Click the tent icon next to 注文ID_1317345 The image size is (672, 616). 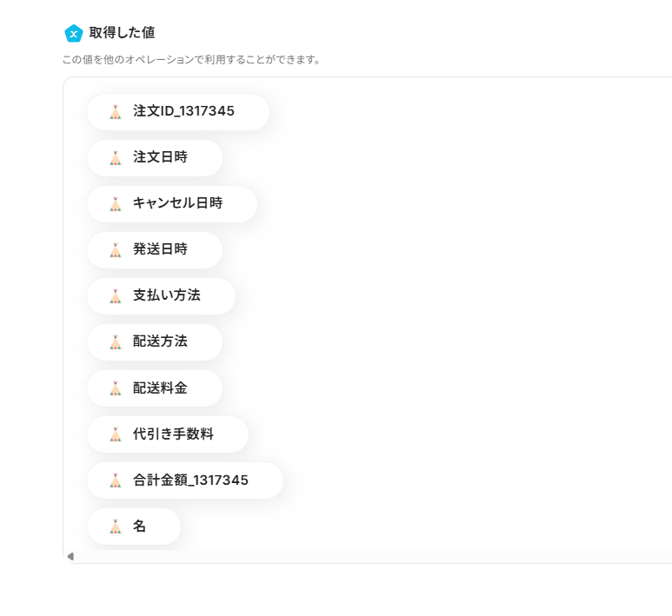click(x=115, y=112)
